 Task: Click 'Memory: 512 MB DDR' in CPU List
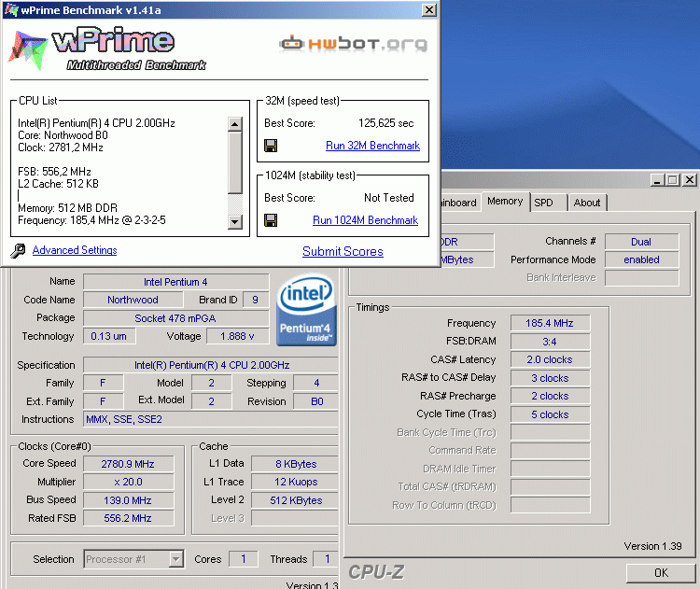click(68, 208)
